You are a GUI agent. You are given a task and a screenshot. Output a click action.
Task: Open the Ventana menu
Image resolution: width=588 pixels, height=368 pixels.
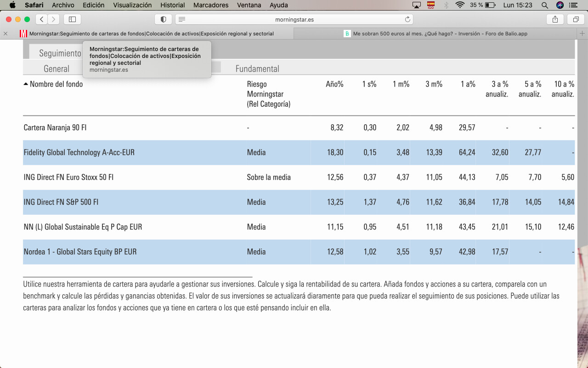click(249, 5)
